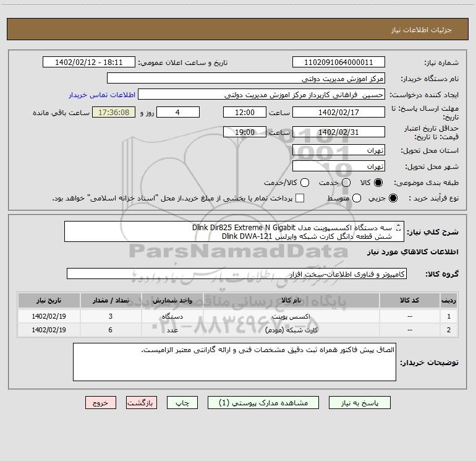Click the price validity date 1402/02/31 field

339,132
